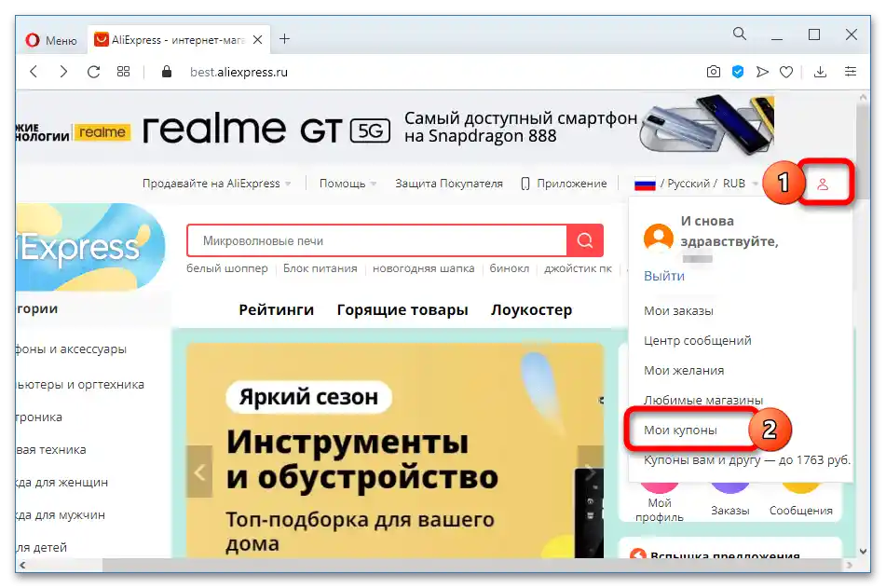Click the realme GT 5G banner
Screen dimensions: 886x588
pos(396,127)
